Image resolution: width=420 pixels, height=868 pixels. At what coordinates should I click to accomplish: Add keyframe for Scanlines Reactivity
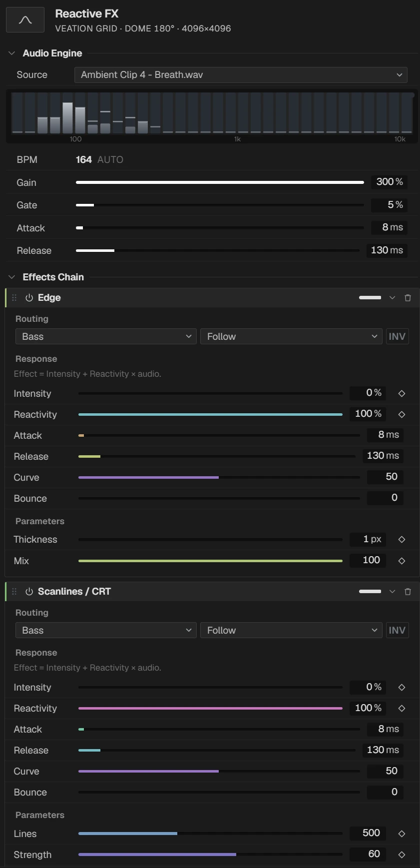click(x=402, y=708)
